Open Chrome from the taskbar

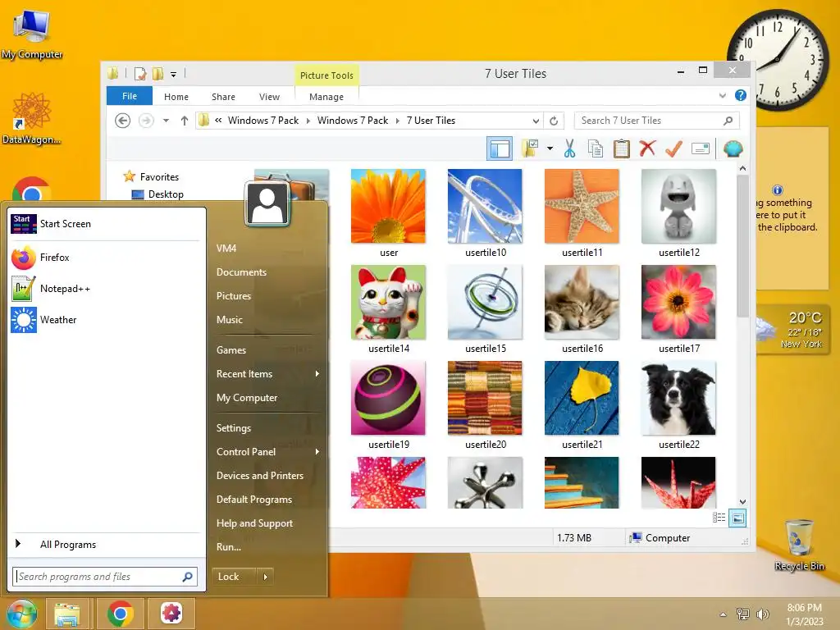coord(120,614)
